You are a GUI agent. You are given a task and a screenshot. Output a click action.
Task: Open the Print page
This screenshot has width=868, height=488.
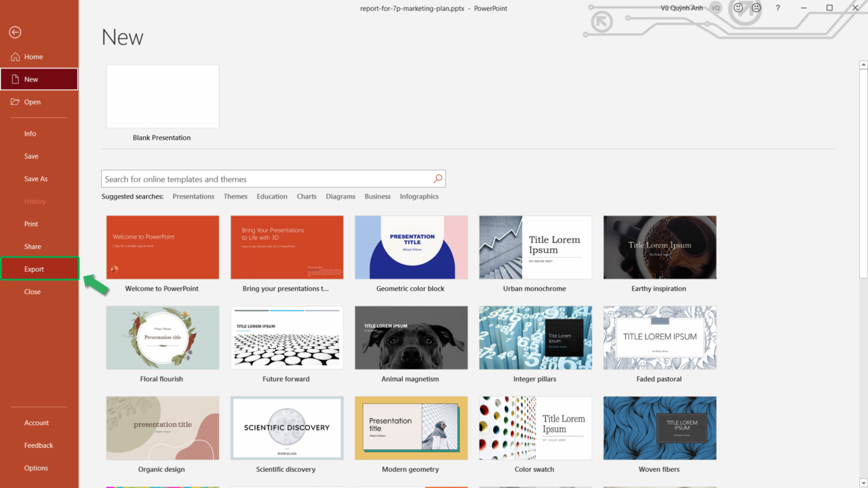tap(31, 224)
